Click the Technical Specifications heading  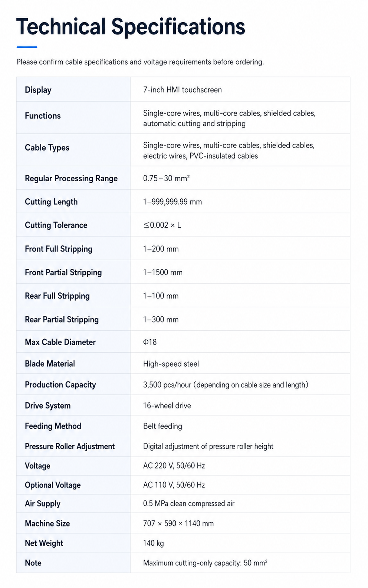pos(131,27)
